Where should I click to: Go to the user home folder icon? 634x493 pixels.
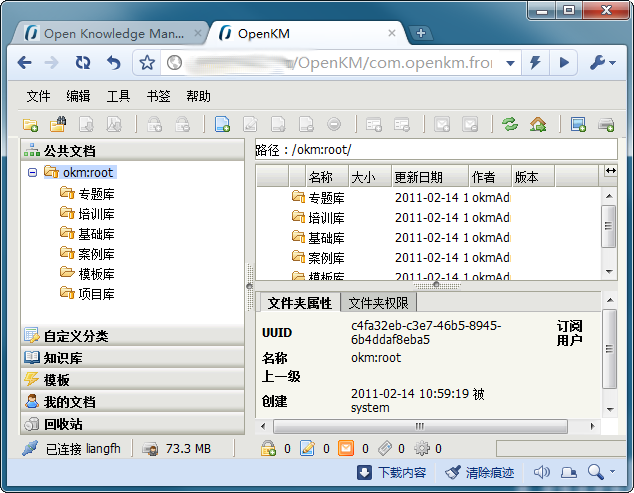point(538,124)
